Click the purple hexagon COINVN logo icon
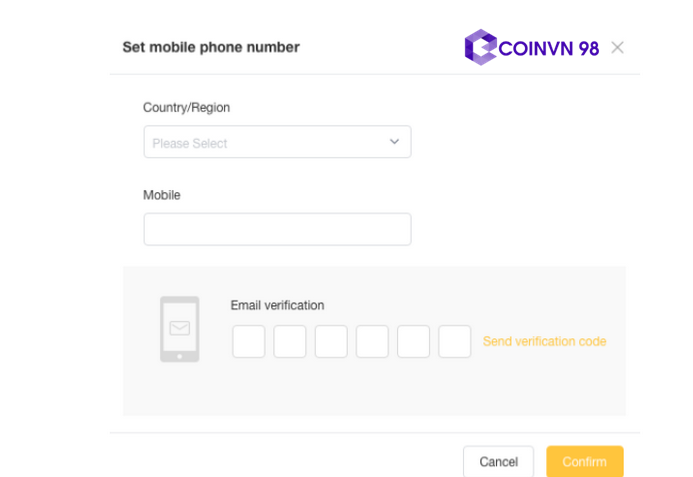693x477 pixels. (480, 47)
